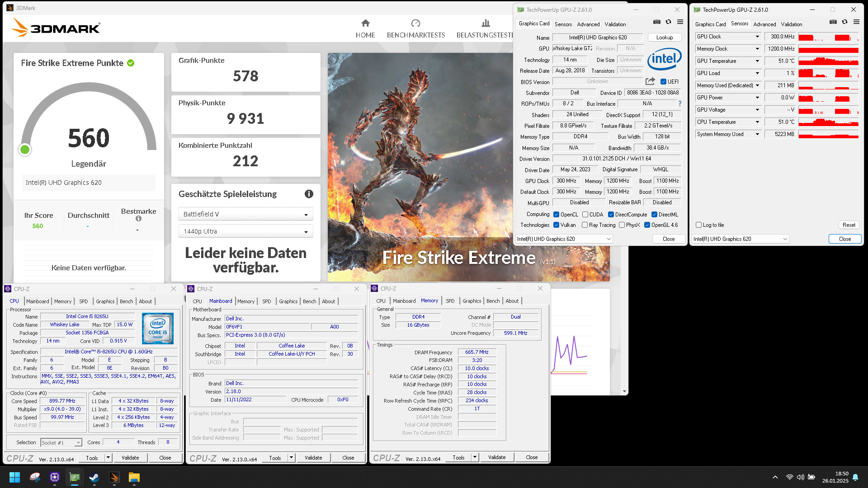Open the HOME icon in 3DMark
Image resolution: width=868 pixels, height=488 pixels.
tap(365, 23)
